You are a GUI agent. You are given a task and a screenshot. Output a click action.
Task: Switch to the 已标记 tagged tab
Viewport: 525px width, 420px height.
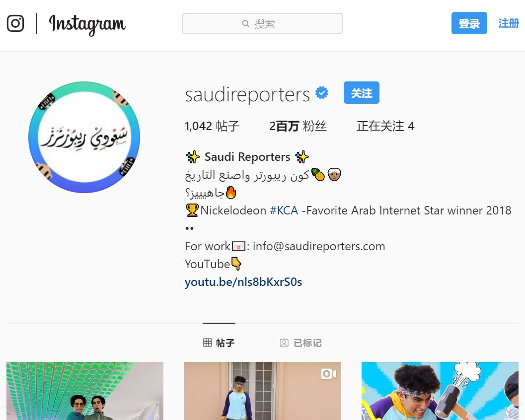[x=300, y=343]
